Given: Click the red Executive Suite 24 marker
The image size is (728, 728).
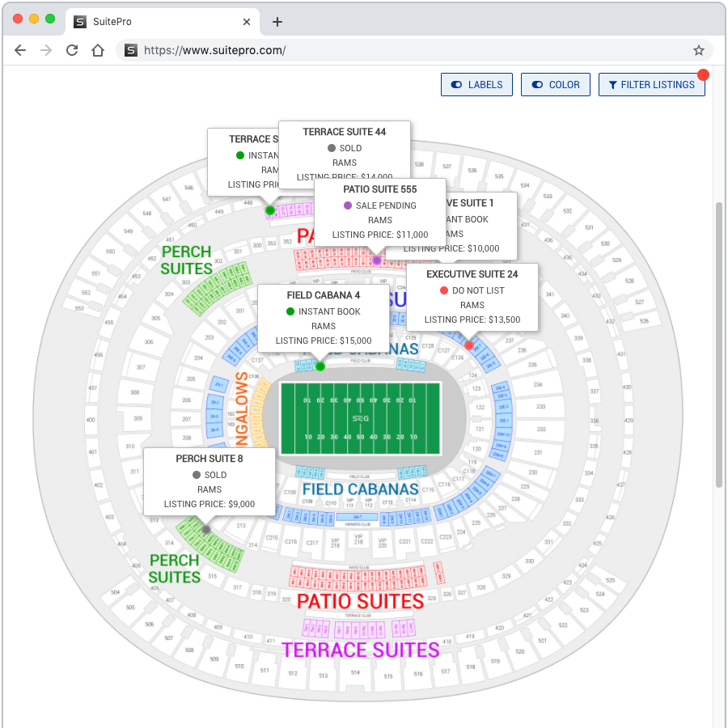Looking at the screenshot, I should (x=469, y=345).
